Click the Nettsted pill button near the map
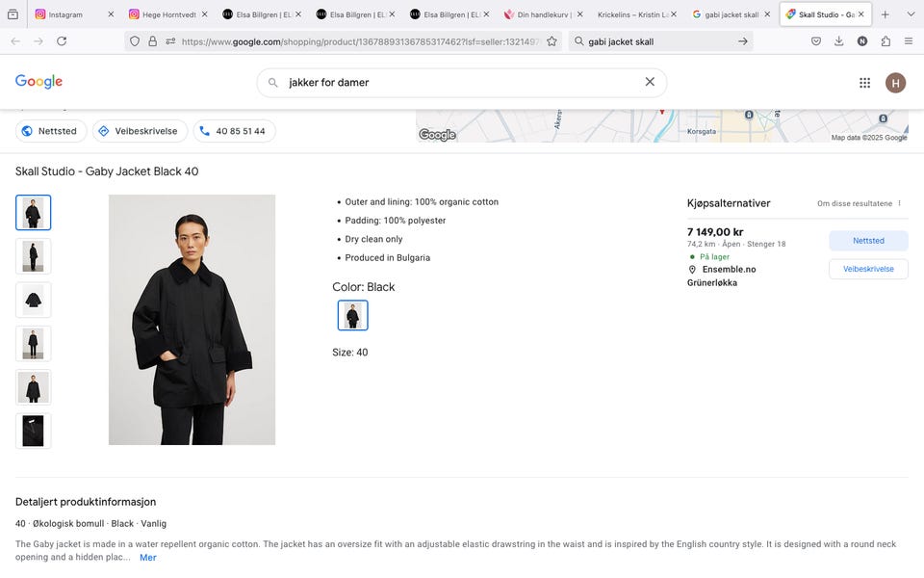Screen dimensions: 924x578 [51, 131]
